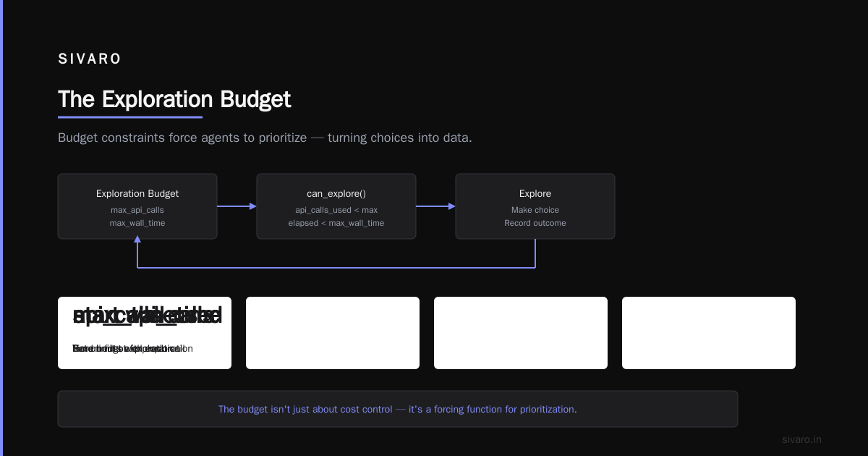Click the "elapsed < max_wall_time" condition

[336, 223]
